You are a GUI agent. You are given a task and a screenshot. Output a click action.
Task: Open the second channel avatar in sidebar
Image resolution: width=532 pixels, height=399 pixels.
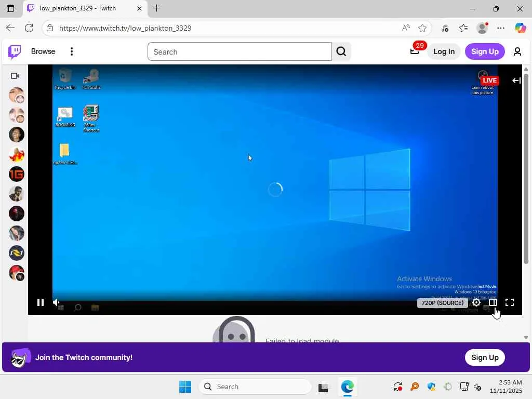[x=16, y=115]
